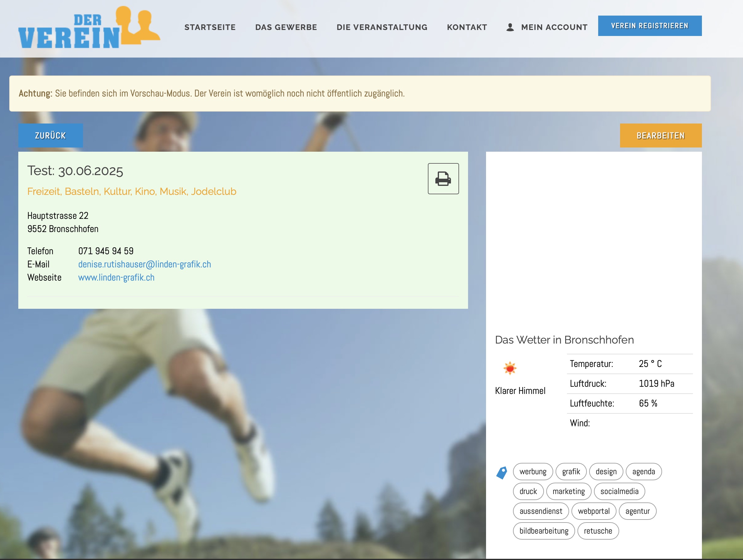The height and width of the screenshot is (560, 743).
Task: Click phone number 071 945 94 59
Action: pyautogui.click(x=106, y=251)
